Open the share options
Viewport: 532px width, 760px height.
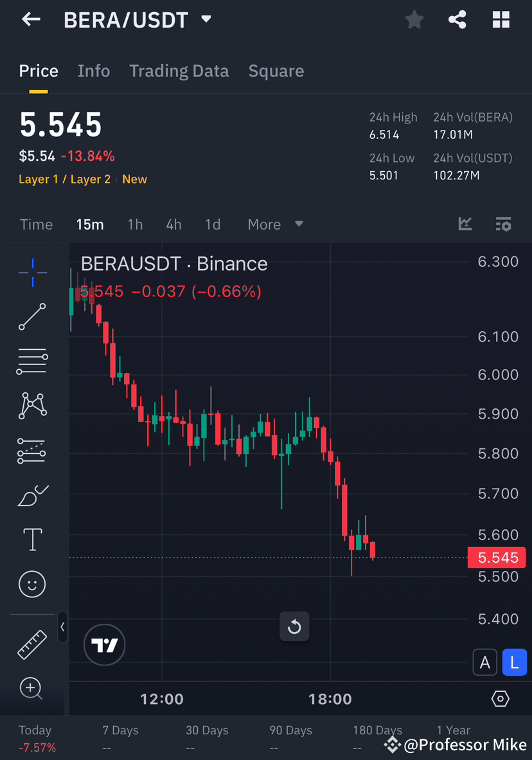[x=457, y=20]
